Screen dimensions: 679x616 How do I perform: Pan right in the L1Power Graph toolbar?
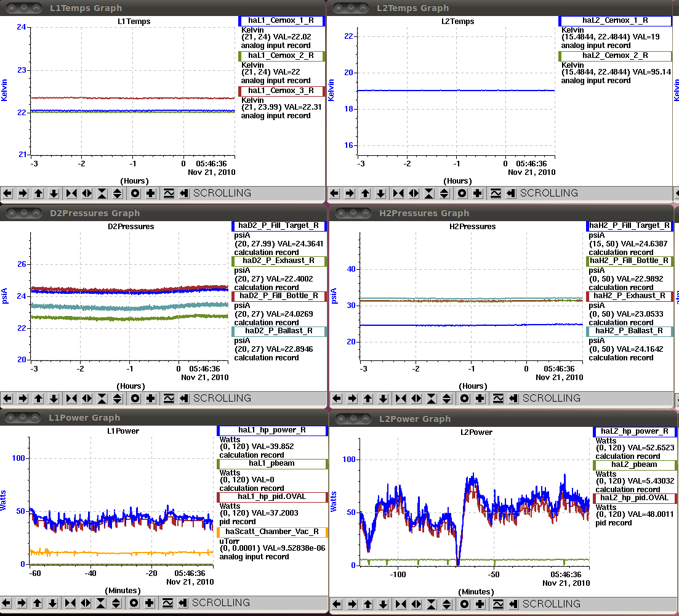tap(22, 602)
